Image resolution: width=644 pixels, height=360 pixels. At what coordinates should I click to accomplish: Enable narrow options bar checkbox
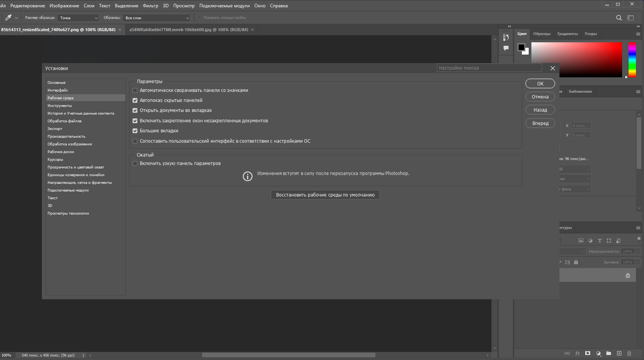click(x=135, y=163)
